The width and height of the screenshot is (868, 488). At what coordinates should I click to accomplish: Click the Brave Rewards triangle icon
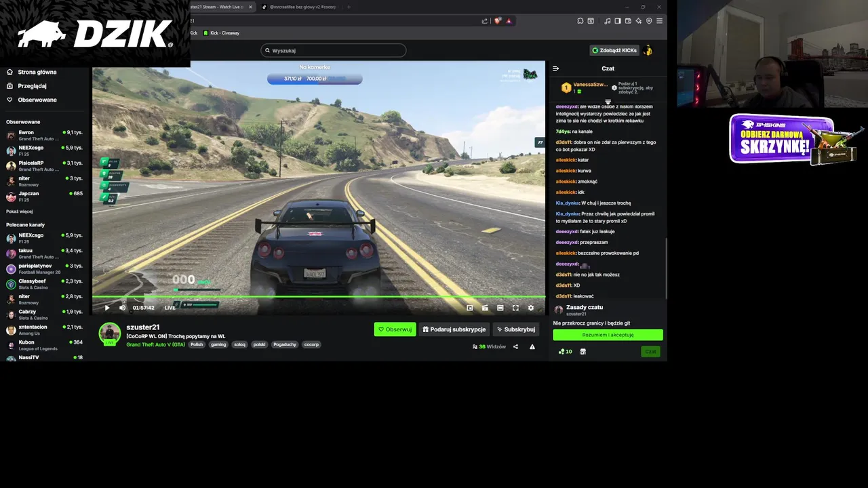(509, 21)
